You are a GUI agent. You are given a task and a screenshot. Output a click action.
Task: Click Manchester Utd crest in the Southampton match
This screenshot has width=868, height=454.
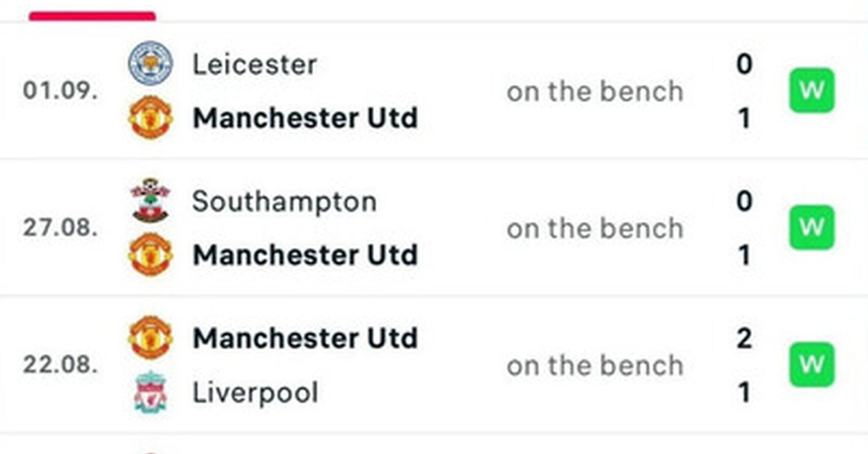pos(150,255)
